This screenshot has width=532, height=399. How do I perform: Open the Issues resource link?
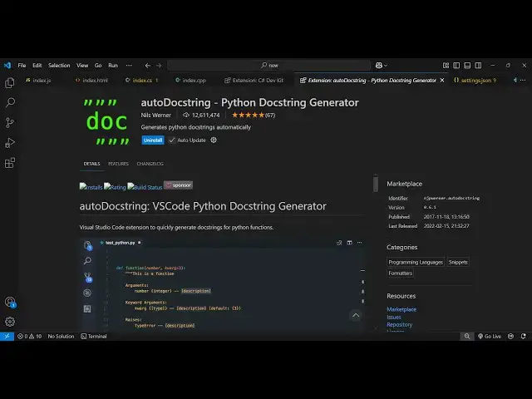[x=393, y=317]
